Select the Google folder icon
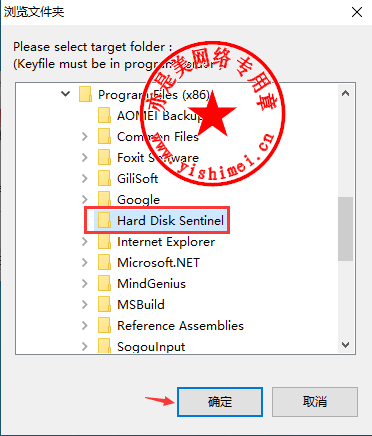372x436 pixels. point(104,199)
